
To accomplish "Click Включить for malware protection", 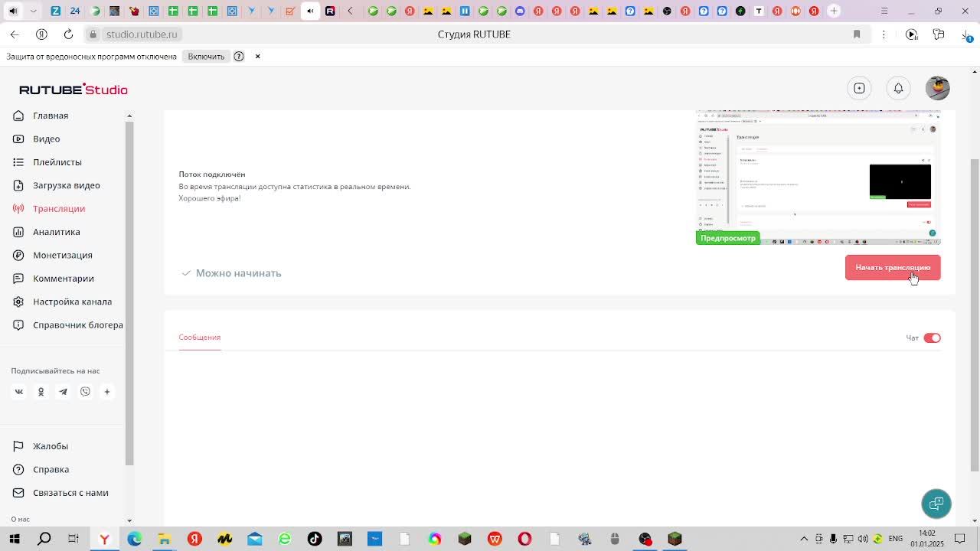I will click(x=206, y=56).
